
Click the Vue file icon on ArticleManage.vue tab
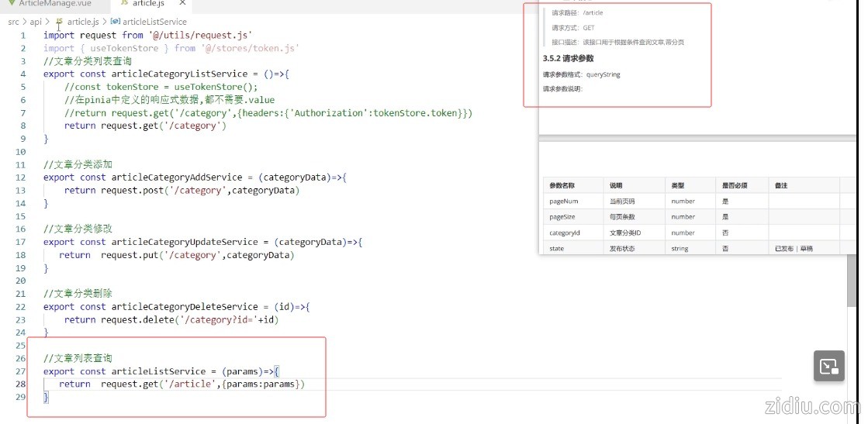pos(11,4)
